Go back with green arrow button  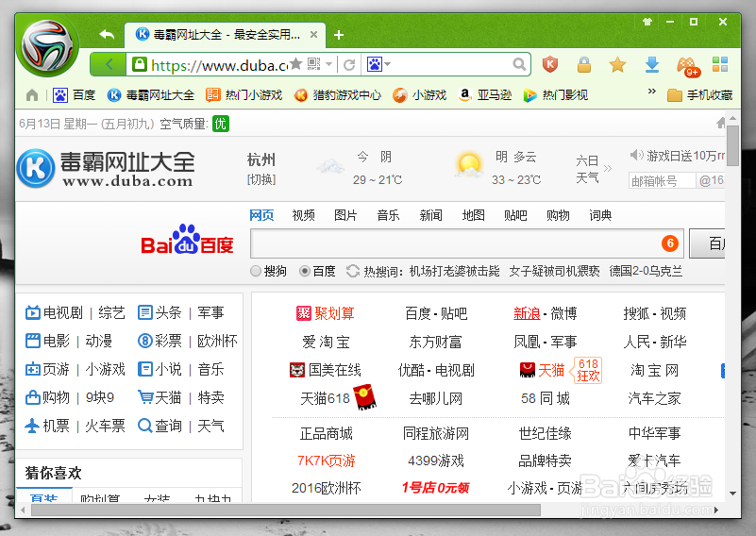[109, 64]
